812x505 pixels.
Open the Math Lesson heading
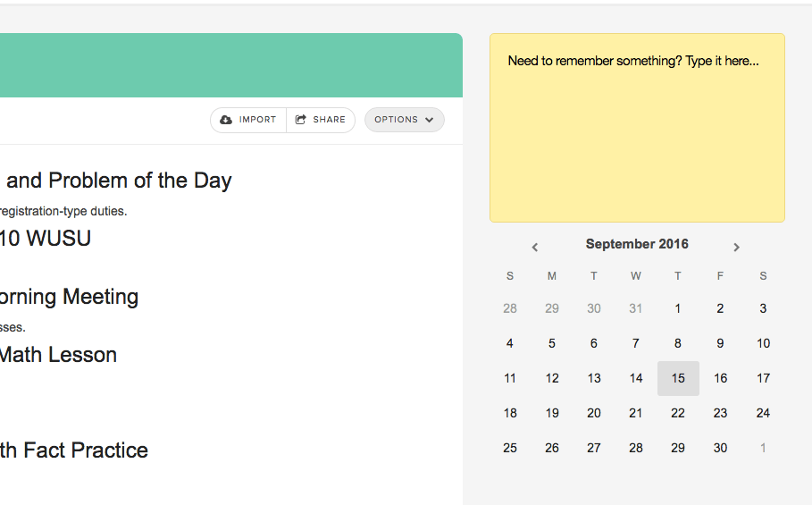(x=58, y=355)
